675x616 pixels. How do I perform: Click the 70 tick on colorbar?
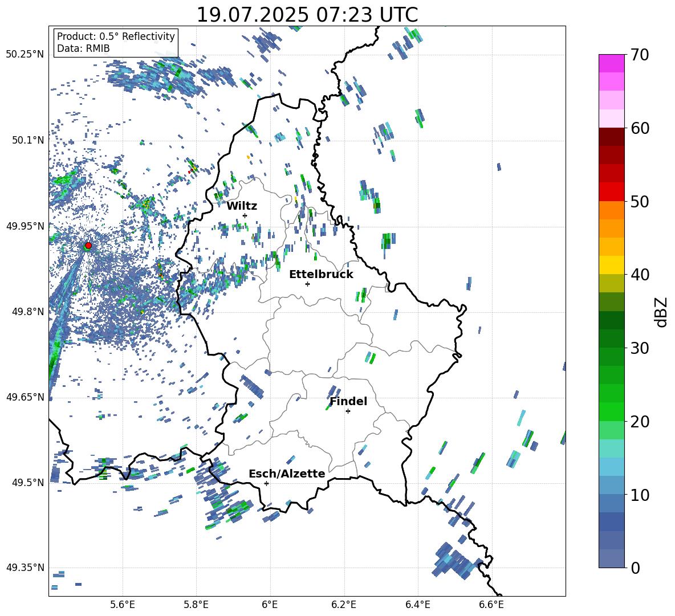(639, 55)
